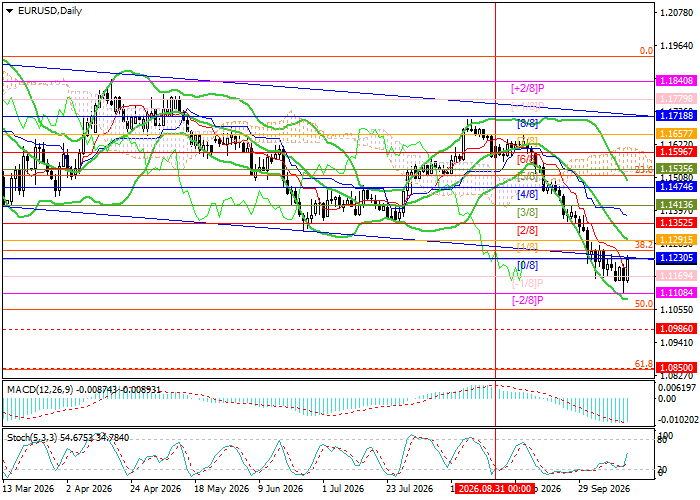The image size is (700, 500).
Task: Click the 1.09860 red dashed level label
Action: (676, 329)
